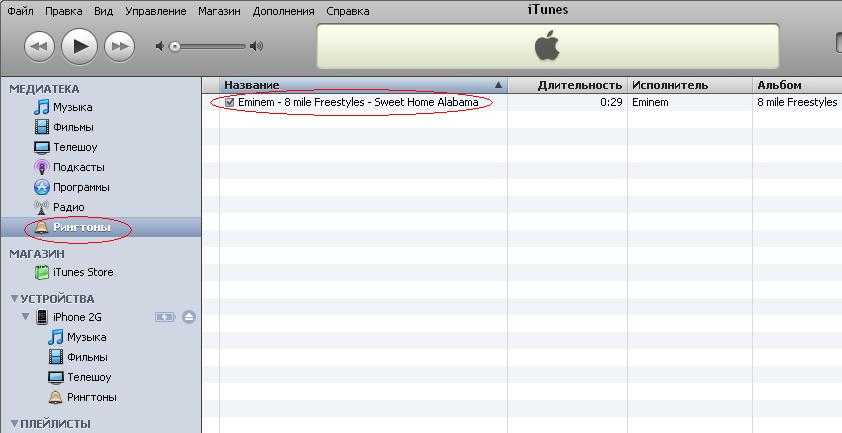
Task: Open the Справка menu
Action: click(x=348, y=11)
